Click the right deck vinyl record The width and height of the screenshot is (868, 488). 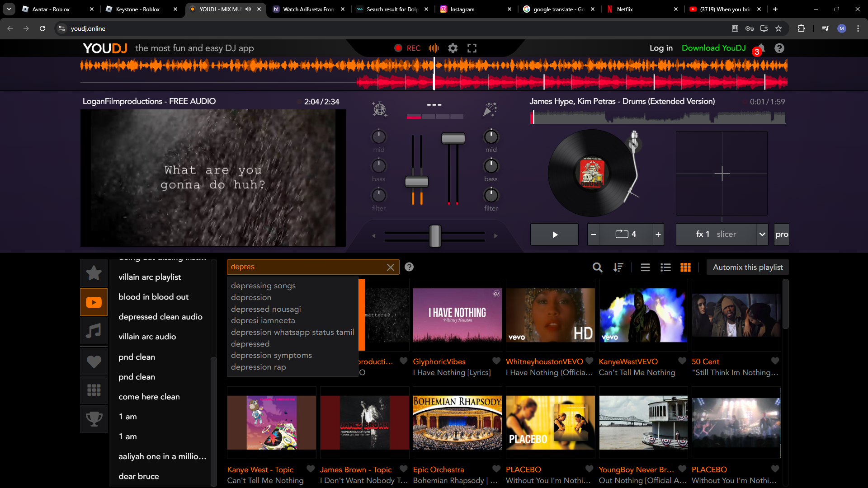pyautogui.click(x=591, y=173)
